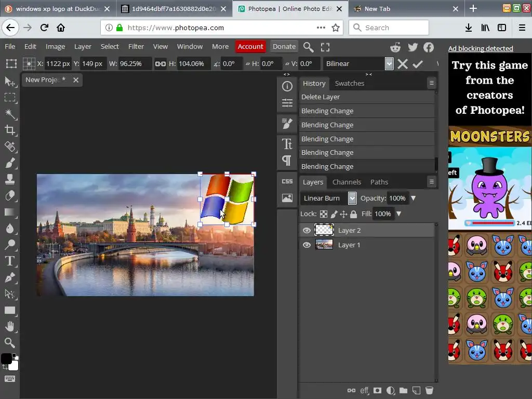This screenshot has height=399, width=532.
Task: Open the Facebook link icon
Action: [x=429, y=47]
